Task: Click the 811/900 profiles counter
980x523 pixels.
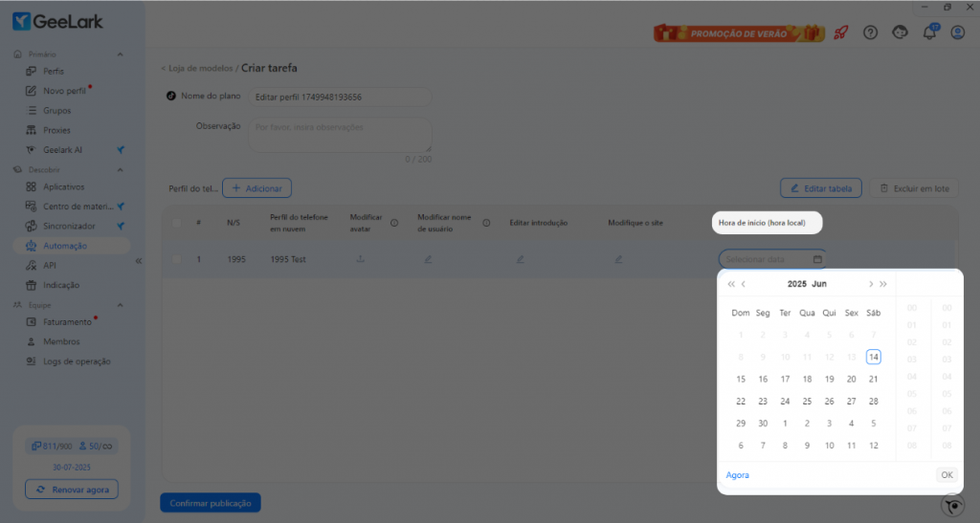Action: click(52, 447)
